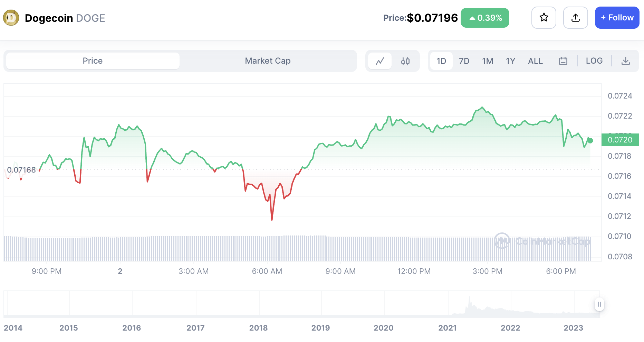Viewport: 644px width, 342px height.
Task: Click the 0.0720 current price axis label
Action: [x=620, y=140]
